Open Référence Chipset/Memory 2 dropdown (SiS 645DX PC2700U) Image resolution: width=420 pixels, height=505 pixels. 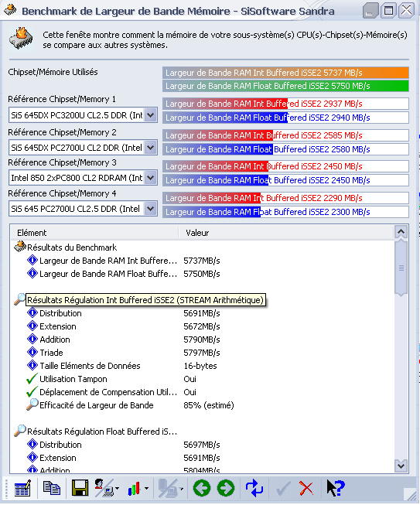(150, 148)
